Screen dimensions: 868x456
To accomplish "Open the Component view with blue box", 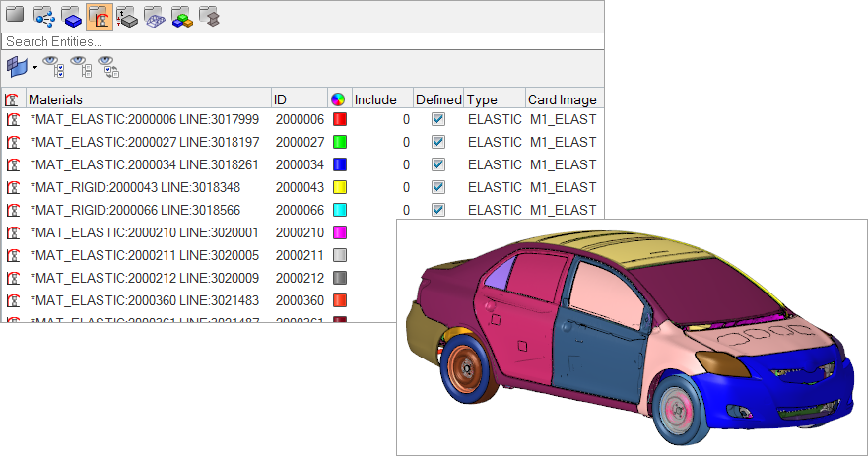I will 71,16.
